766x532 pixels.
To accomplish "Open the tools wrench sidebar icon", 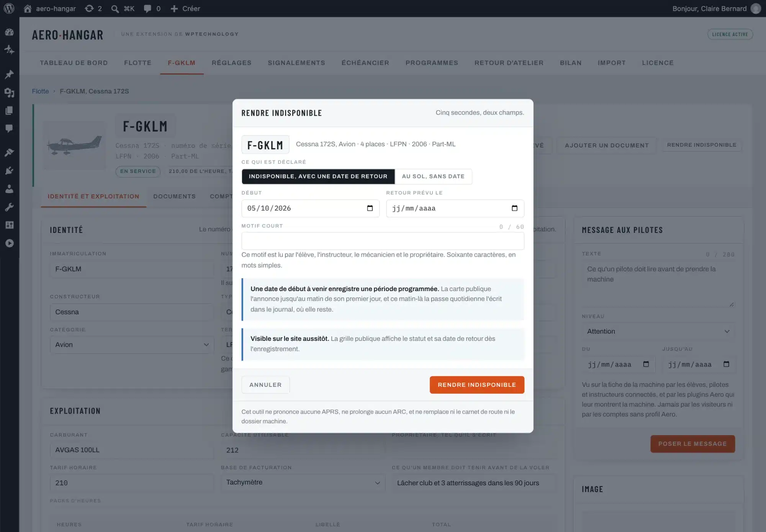I will [9, 207].
